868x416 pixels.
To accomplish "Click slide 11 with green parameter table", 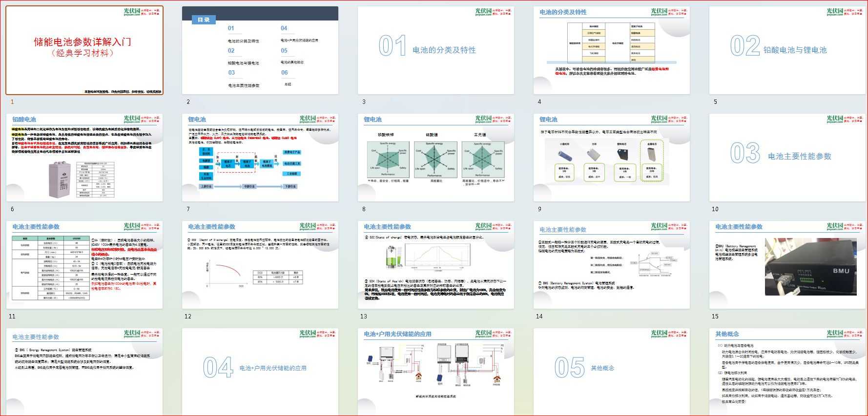I will 84,265.
